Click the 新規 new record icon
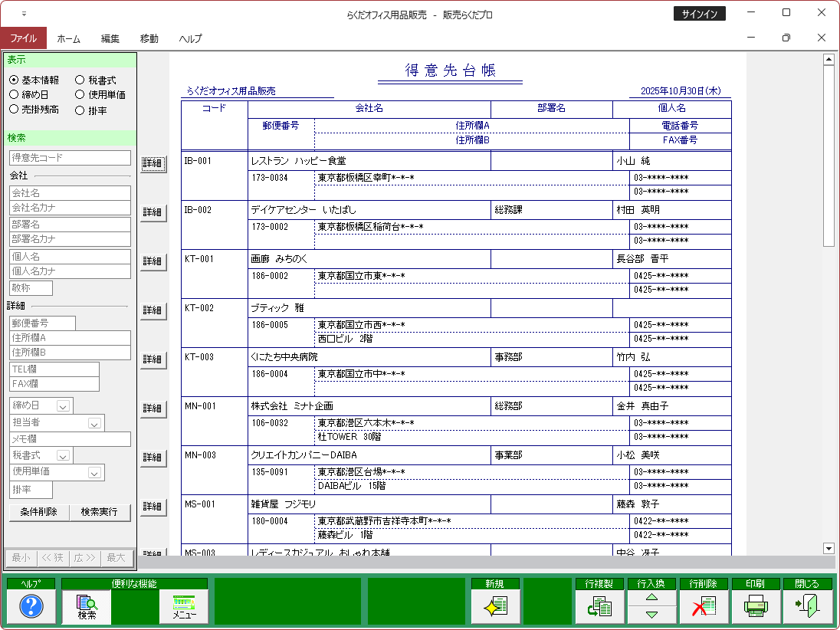 [x=496, y=607]
